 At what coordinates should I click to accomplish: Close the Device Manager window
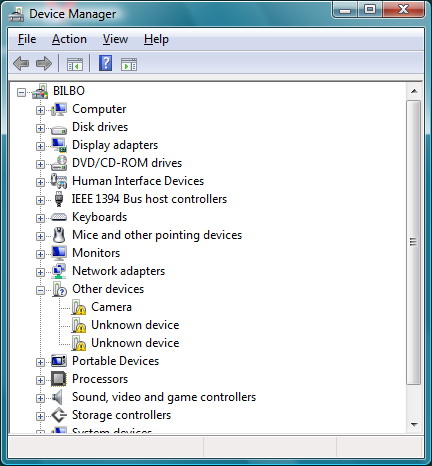(404, 10)
